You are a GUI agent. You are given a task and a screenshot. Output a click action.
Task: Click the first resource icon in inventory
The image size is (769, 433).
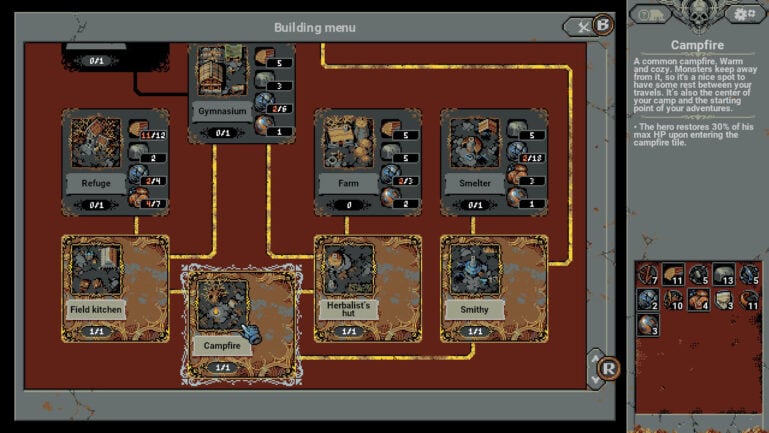[647, 275]
